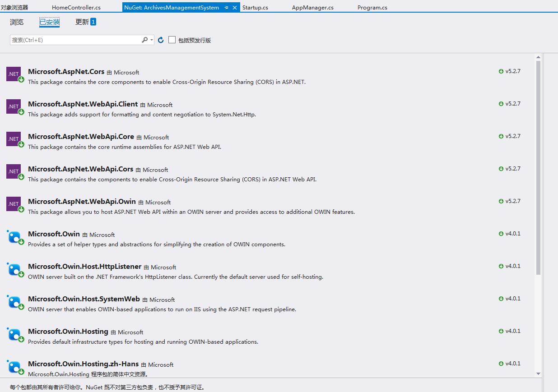558x392 pixels.
Task: Click the Microsoft.Owin.Hosting package icon
Action: click(x=14, y=334)
